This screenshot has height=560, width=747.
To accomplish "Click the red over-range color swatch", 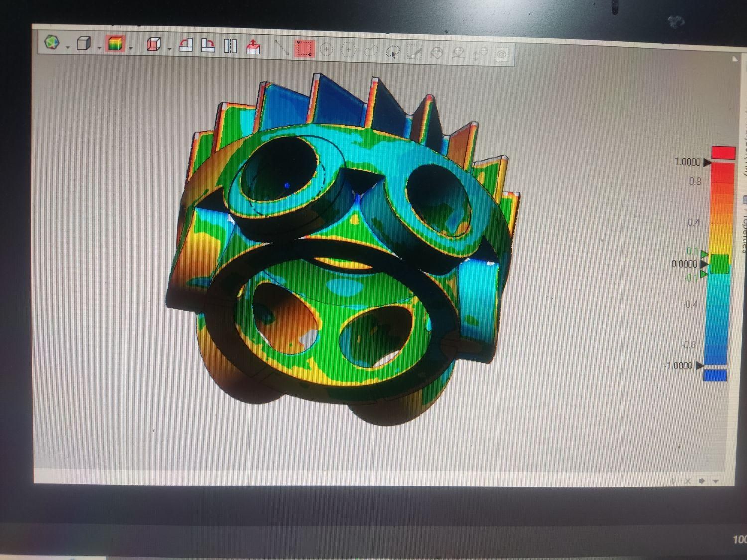I will click(x=723, y=153).
